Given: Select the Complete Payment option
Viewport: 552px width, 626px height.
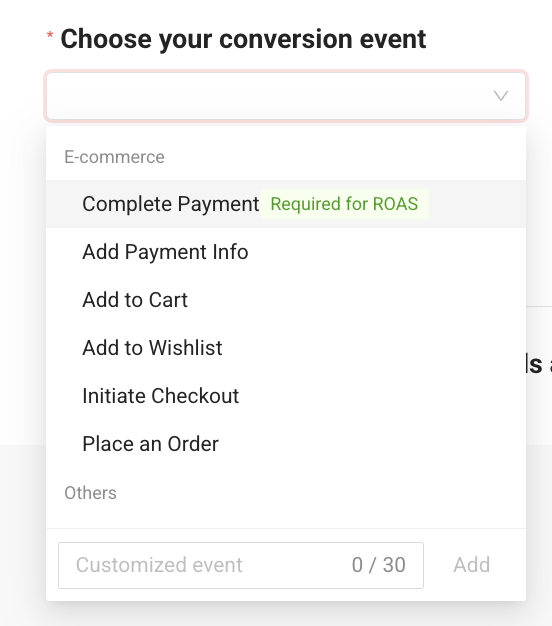Looking at the screenshot, I should pyautogui.click(x=286, y=204).
